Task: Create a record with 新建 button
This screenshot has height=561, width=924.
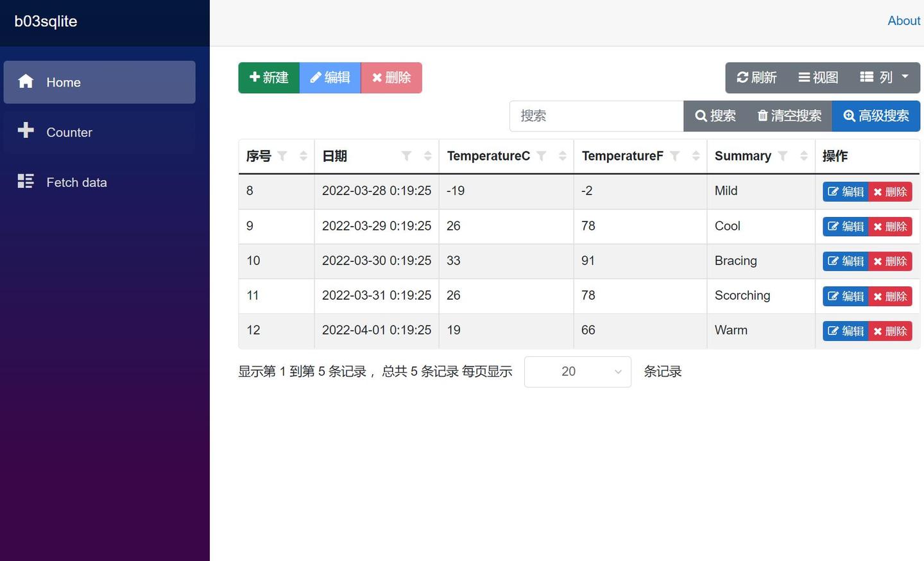Action: 269,77
